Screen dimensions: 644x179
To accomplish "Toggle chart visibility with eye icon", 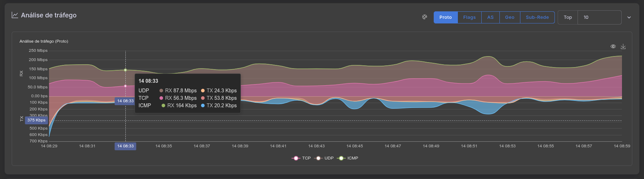I will pos(613,47).
